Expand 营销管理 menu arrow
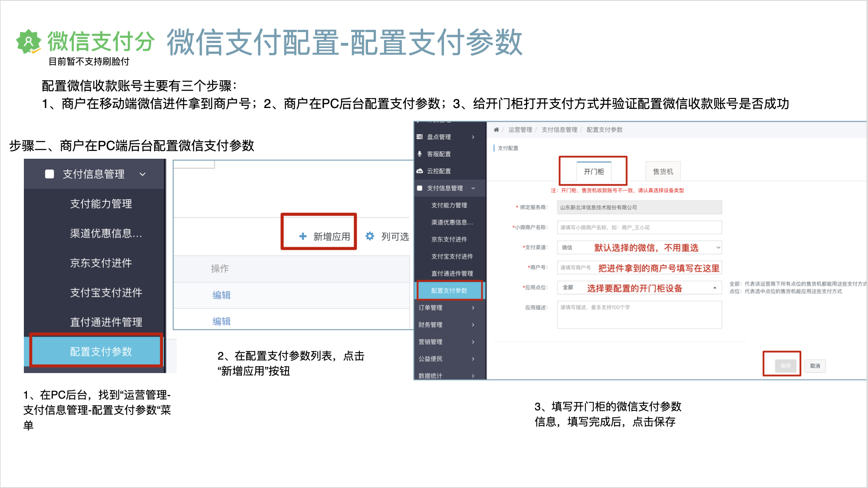Image resolution: width=868 pixels, height=488 pixels. tap(473, 342)
